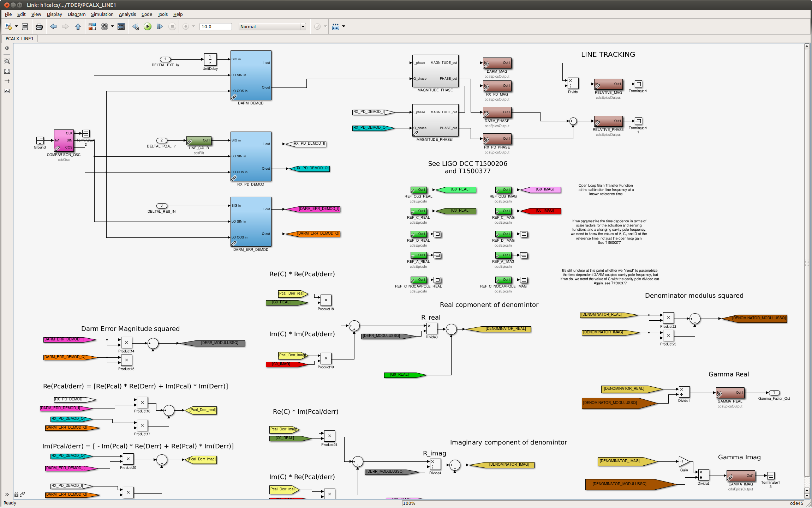Select the Zoom In palette tool
The width and height of the screenshot is (812, 508).
pos(7,61)
